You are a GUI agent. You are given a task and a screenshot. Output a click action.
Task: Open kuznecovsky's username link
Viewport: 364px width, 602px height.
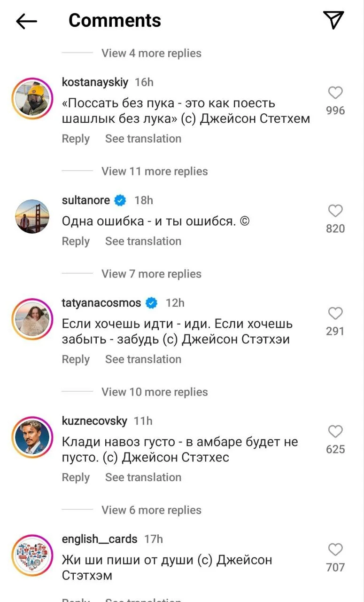pyautogui.click(x=94, y=421)
